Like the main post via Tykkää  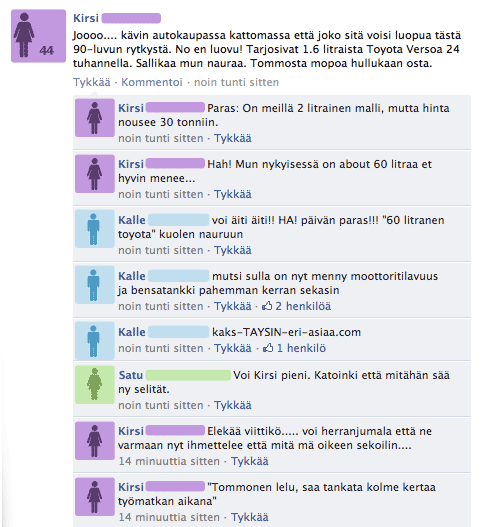92,82
